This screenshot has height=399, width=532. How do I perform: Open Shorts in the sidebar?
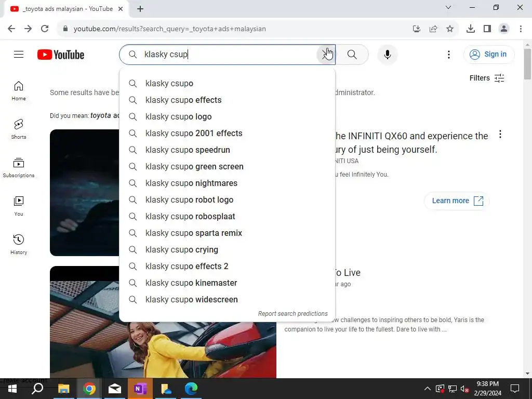point(19,129)
